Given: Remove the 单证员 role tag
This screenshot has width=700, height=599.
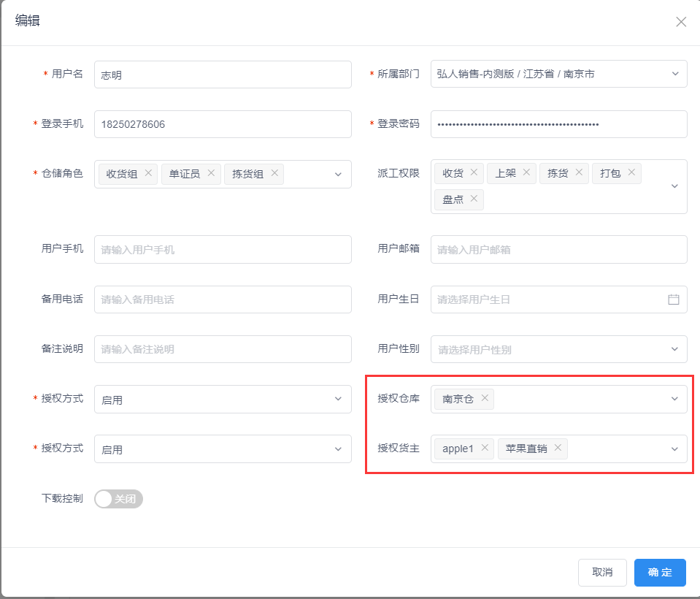Looking at the screenshot, I should 211,173.
